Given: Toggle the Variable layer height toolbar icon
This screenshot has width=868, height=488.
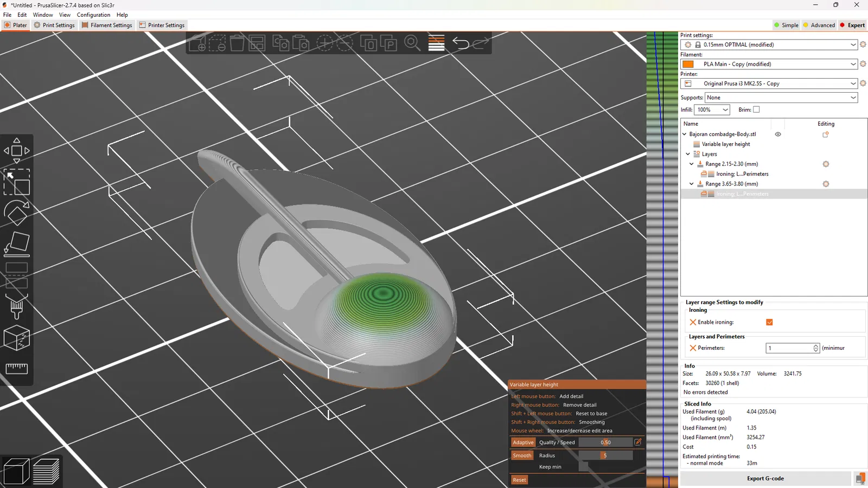Looking at the screenshot, I should pyautogui.click(x=436, y=43).
